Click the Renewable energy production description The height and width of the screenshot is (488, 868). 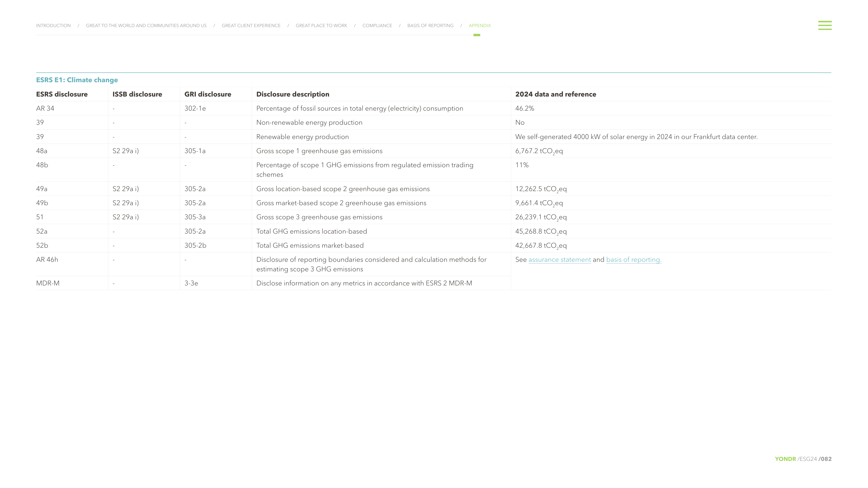(302, 137)
